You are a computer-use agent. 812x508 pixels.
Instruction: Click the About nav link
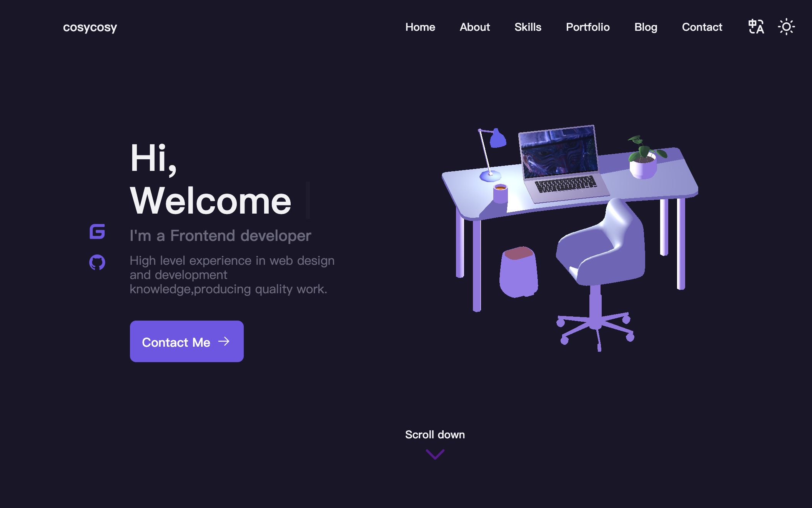[474, 26]
